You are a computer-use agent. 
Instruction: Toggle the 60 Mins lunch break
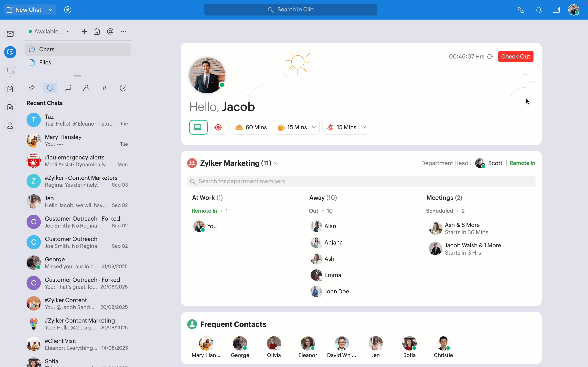[251, 127]
